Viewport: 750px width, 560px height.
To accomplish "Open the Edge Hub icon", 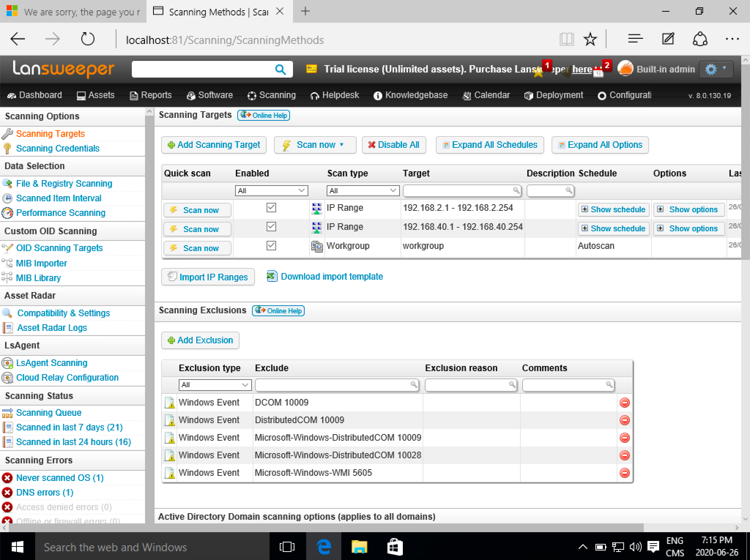I will pos(635,39).
